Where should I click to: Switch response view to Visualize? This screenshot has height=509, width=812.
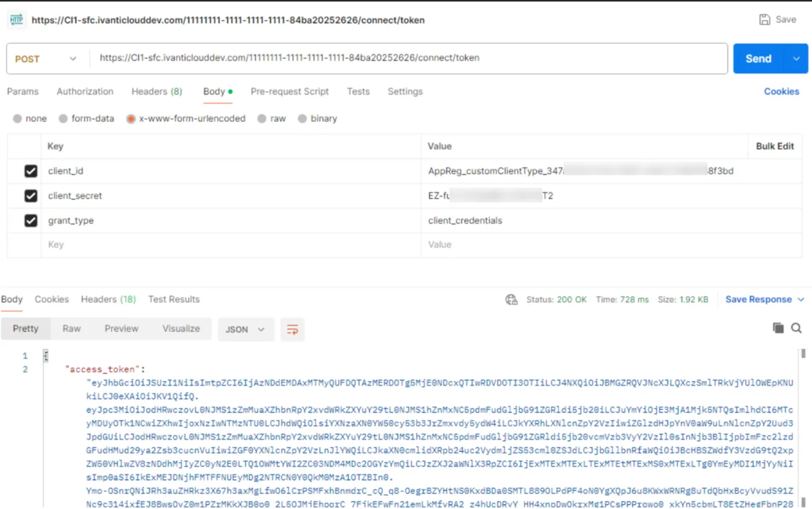(x=181, y=329)
